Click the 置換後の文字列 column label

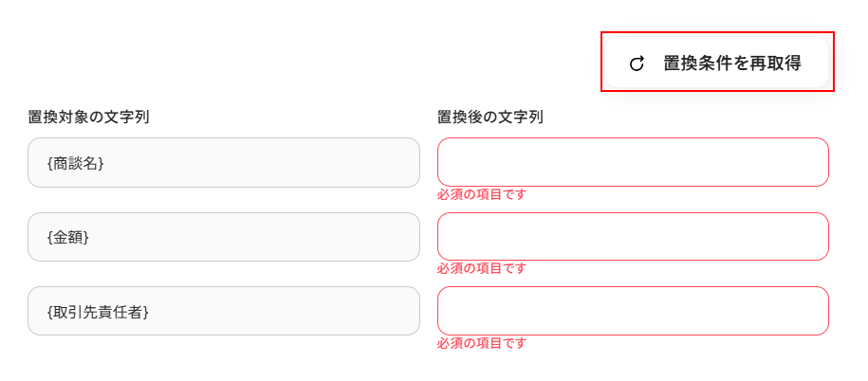coord(489,118)
